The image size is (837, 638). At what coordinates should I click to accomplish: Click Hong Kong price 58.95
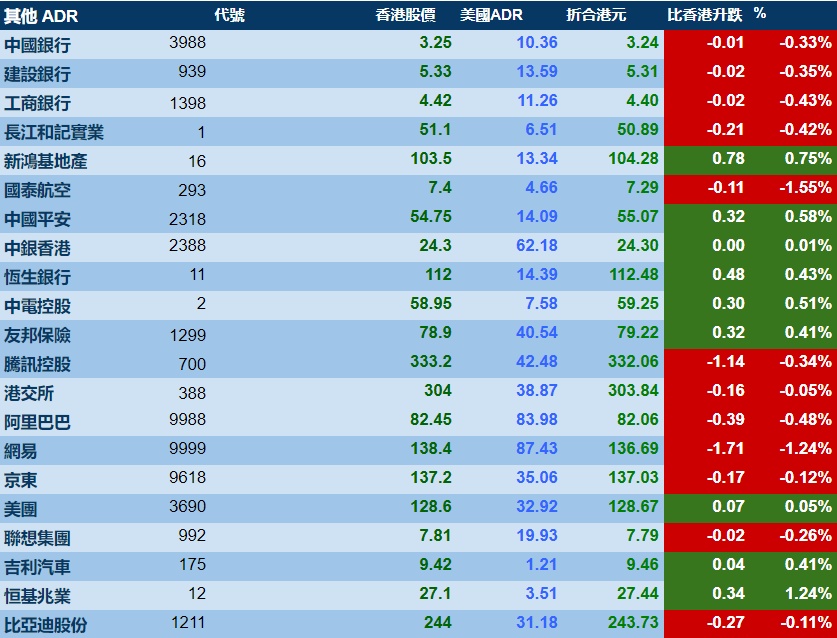(x=431, y=303)
